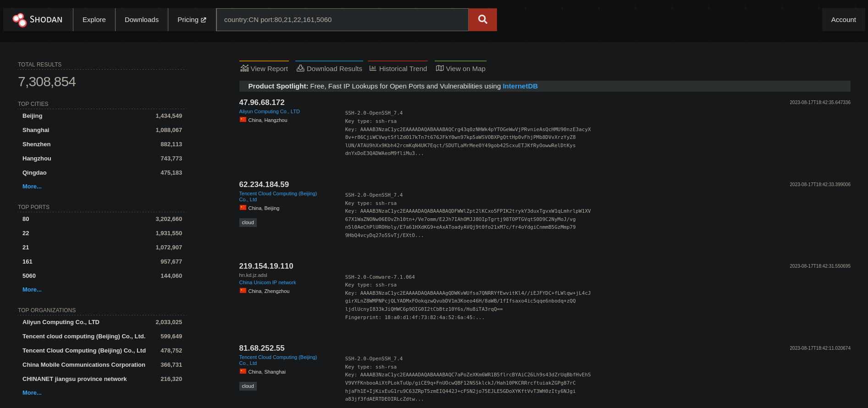
Task: Open the InternetDB link in spotlight
Action: [520, 86]
